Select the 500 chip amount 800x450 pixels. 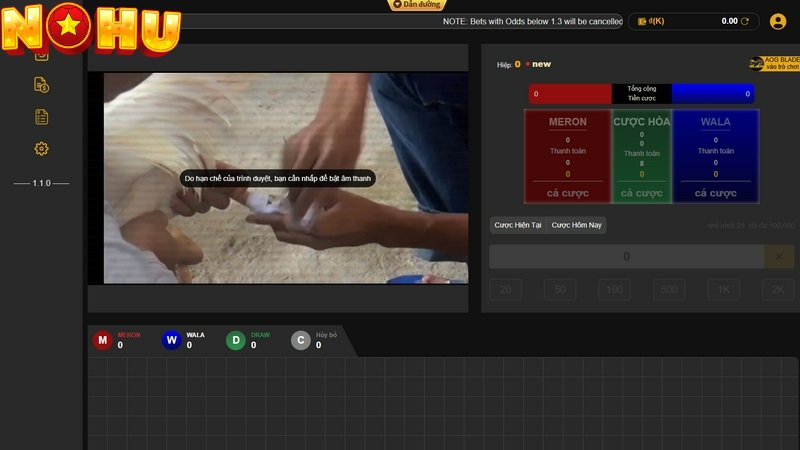click(669, 289)
